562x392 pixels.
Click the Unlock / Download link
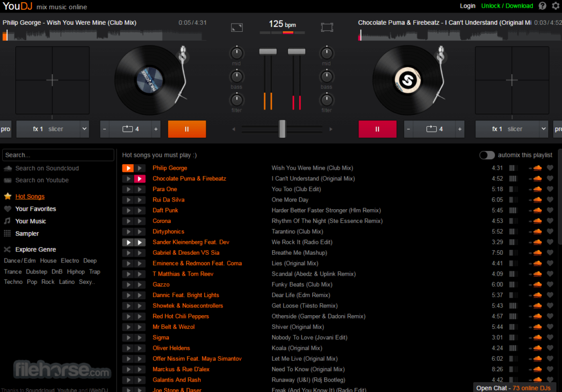pyautogui.click(x=507, y=6)
